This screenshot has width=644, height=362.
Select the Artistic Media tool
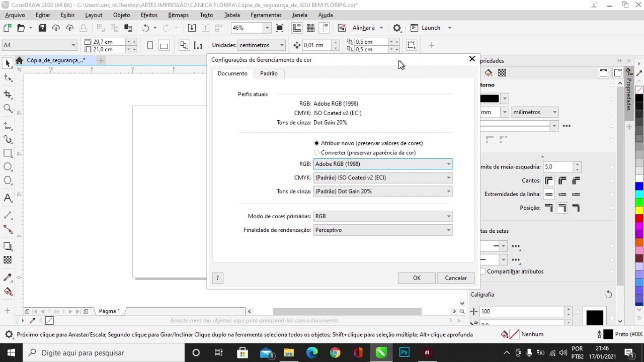coord(8,139)
